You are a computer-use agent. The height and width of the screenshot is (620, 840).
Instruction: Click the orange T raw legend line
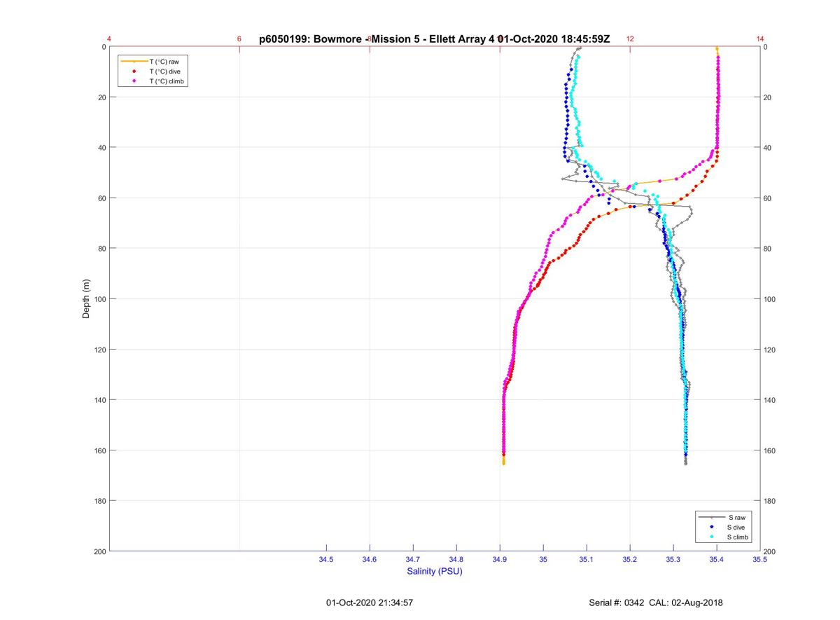click(134, 62)
